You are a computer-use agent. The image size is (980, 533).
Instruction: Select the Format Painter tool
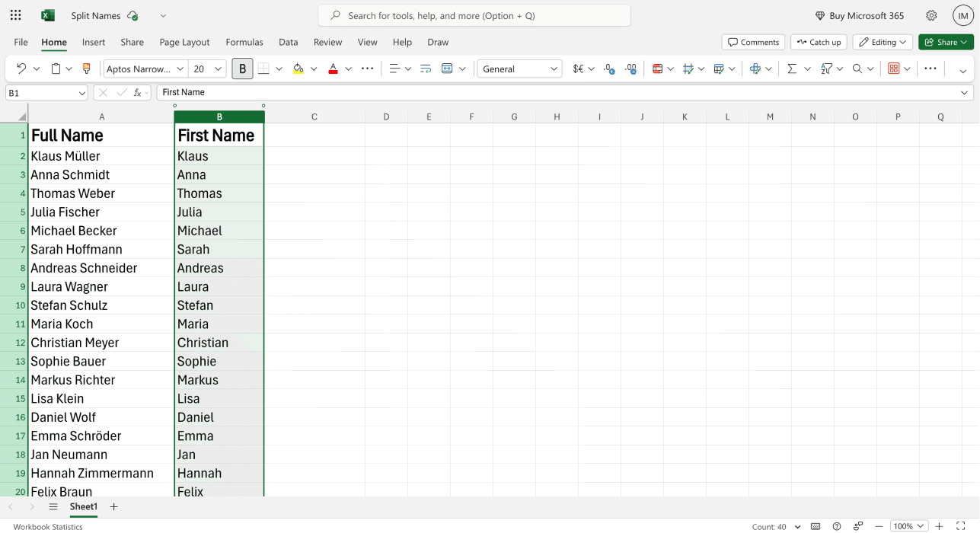86,69
